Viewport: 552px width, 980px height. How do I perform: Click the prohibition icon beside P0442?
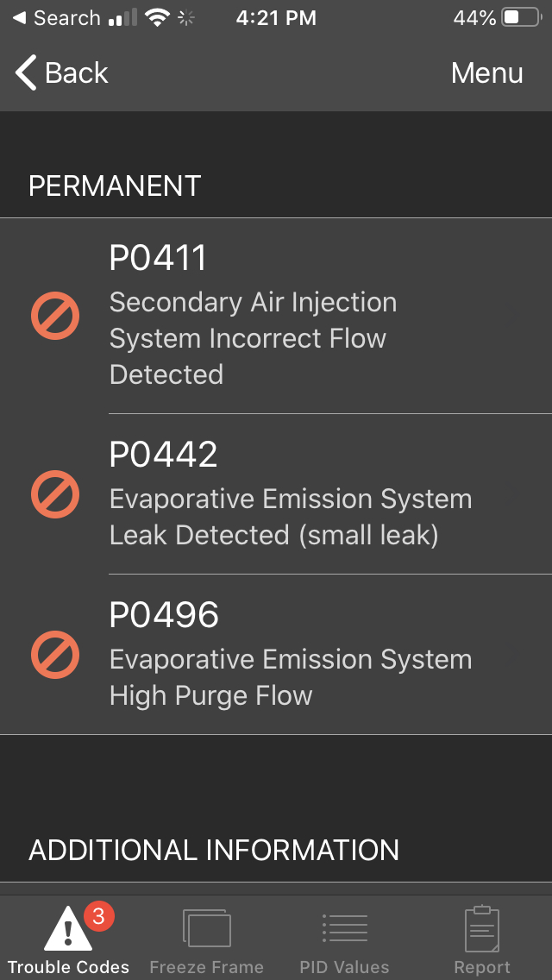pos(55,494)
